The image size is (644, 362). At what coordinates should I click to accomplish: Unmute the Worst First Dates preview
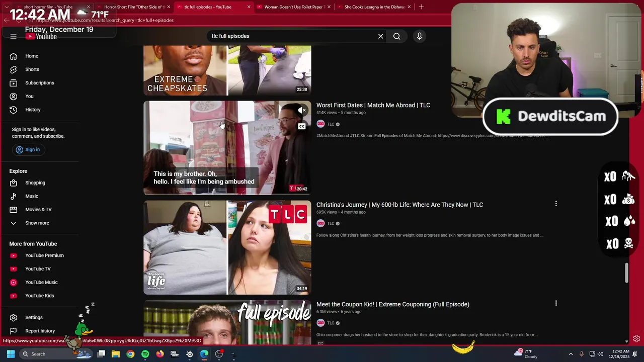pos(302,110)
